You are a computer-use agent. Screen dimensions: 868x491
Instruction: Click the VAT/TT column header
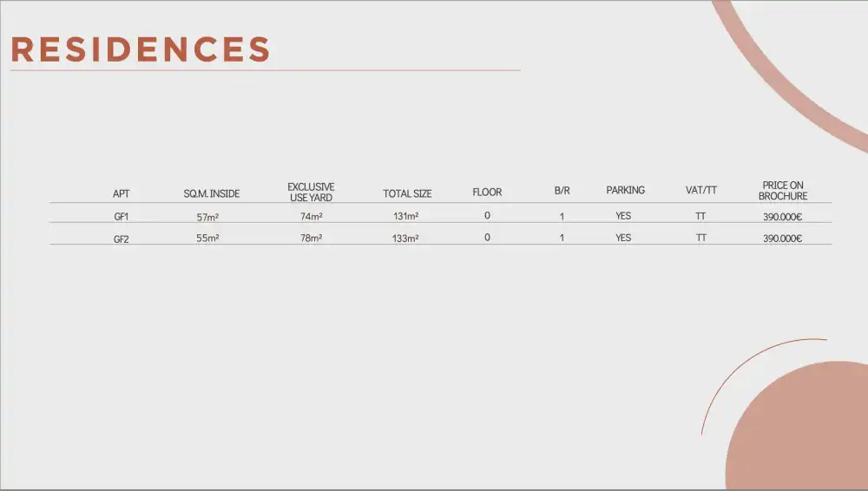[701, 191]
